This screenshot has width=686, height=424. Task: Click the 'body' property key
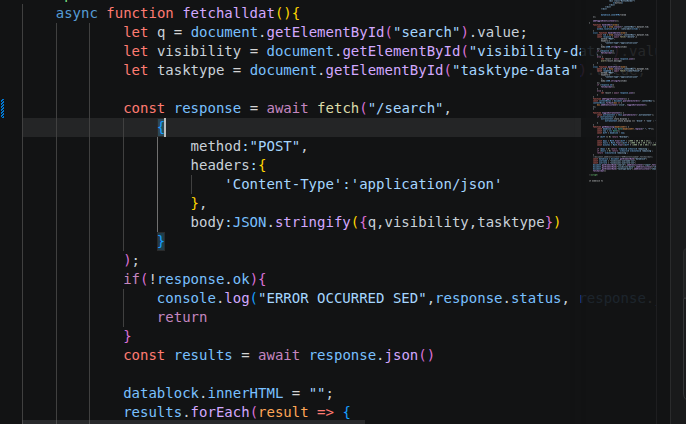click(207, 222)
